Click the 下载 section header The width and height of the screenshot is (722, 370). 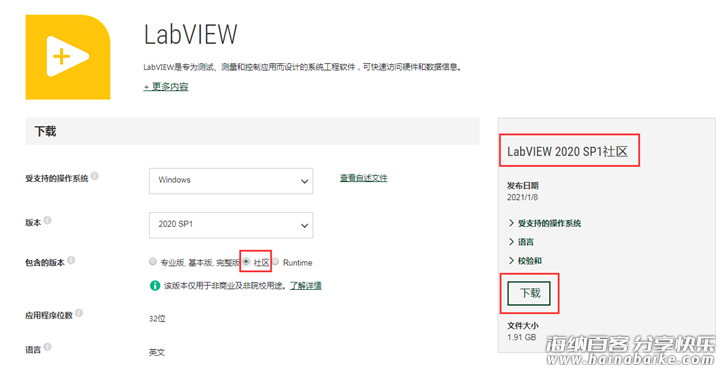(252, 132)
